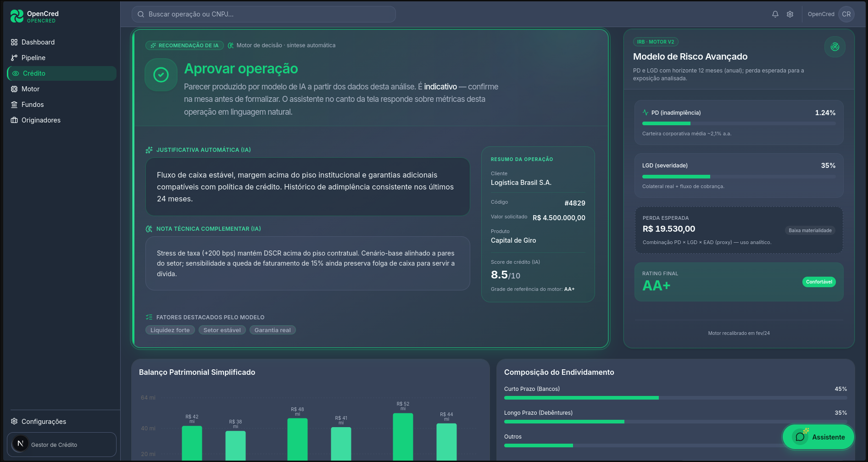Select the Liquidez forte tag

(170, 330)
